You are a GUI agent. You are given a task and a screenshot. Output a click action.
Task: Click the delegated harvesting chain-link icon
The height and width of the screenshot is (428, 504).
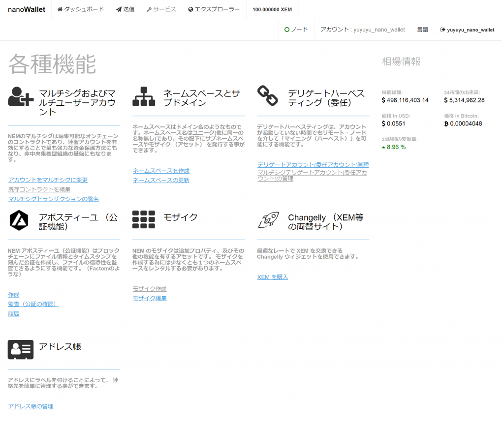[267, 95]
